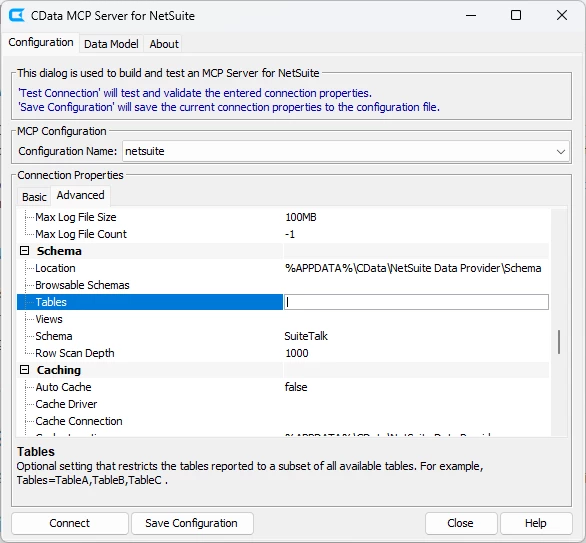Click the -1 max log file count value

290,234
